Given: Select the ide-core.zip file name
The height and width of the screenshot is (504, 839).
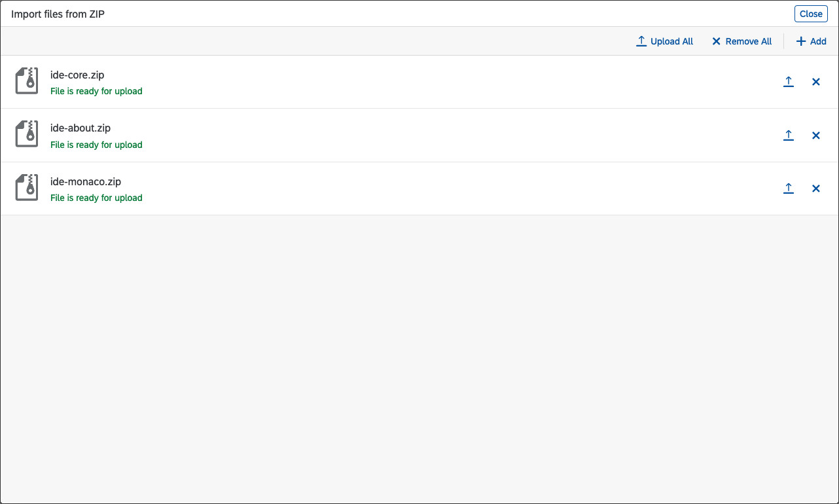Looking at the screenshot, I should 77,75.
